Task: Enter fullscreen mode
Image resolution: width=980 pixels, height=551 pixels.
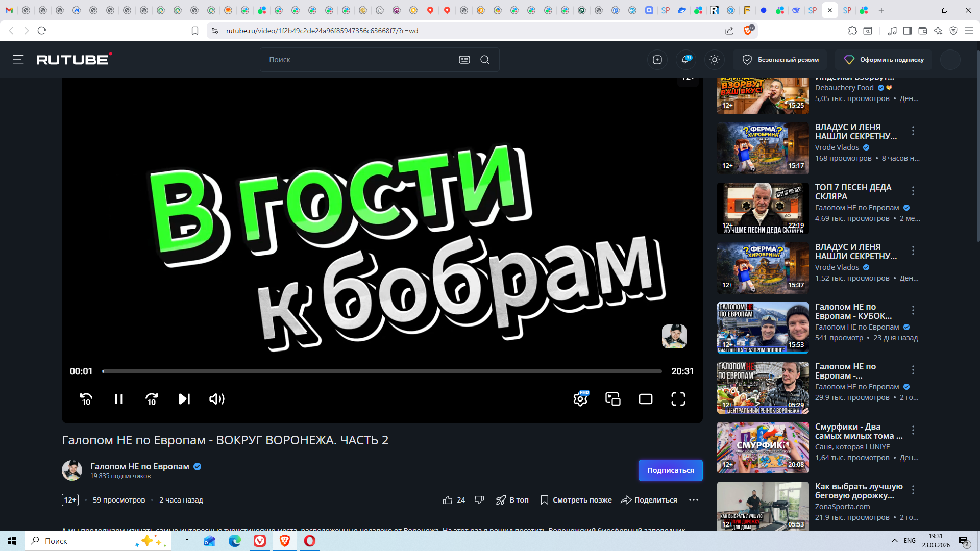Action: [x=678, y=399]
